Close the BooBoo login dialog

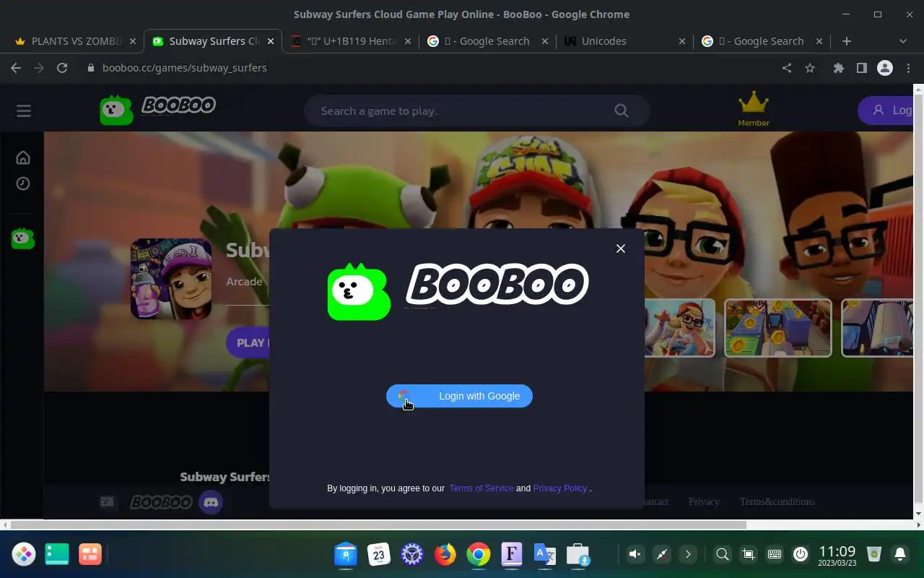tap(620, 249)
